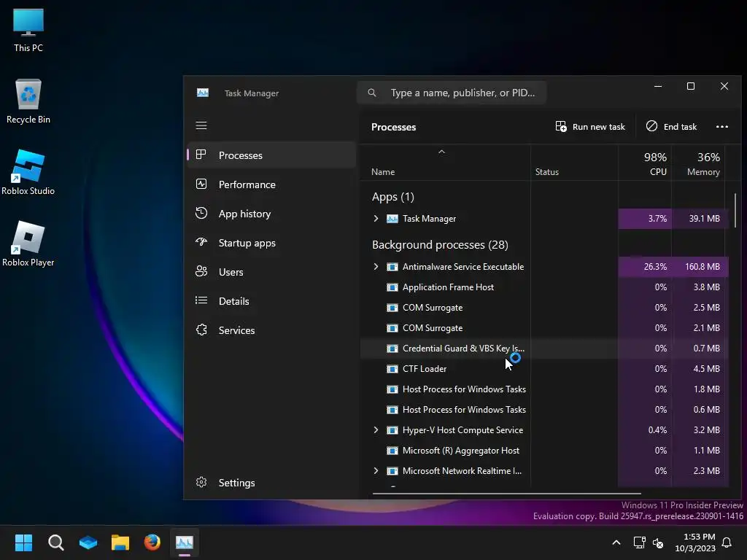The image size is (747, 560).
Task: Sort processes by the Memory column
Action: click(698, 163)
